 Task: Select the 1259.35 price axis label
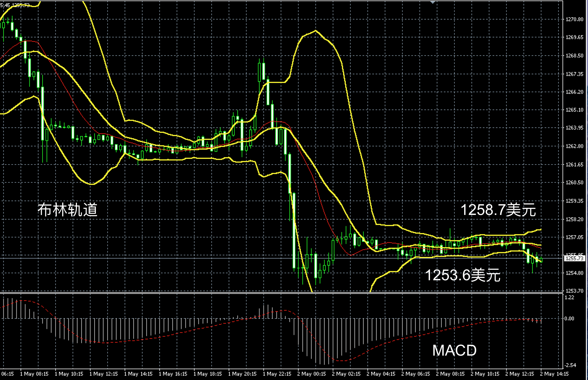coord(574,201)
